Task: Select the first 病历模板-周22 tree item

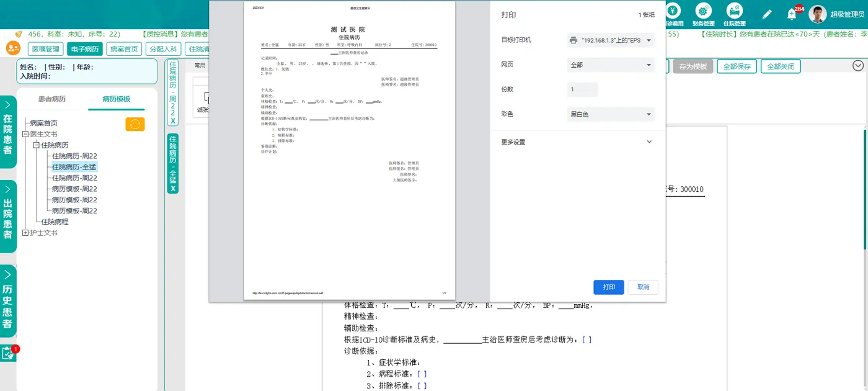Action: click(x=74, y=189)
